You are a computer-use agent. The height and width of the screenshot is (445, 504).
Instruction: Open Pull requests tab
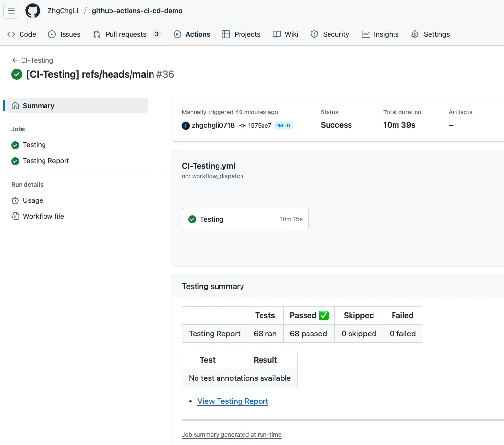(126, 34)
